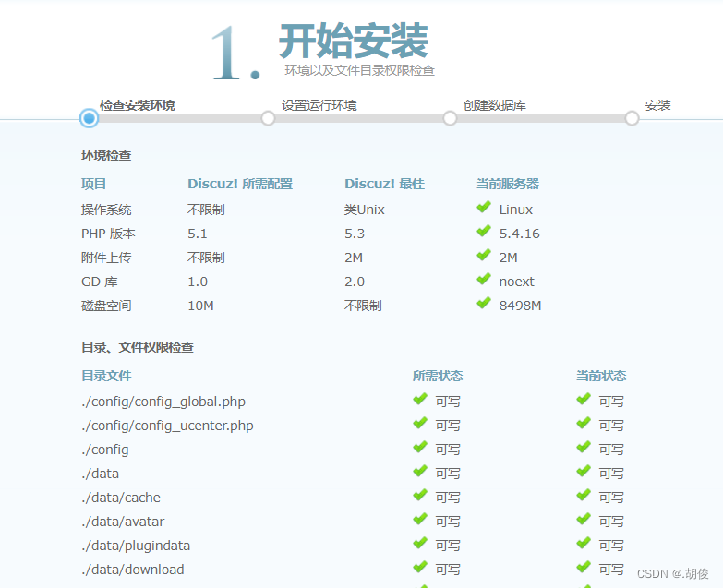Click the Discuz! 所需配置 column header

point(240,184)
